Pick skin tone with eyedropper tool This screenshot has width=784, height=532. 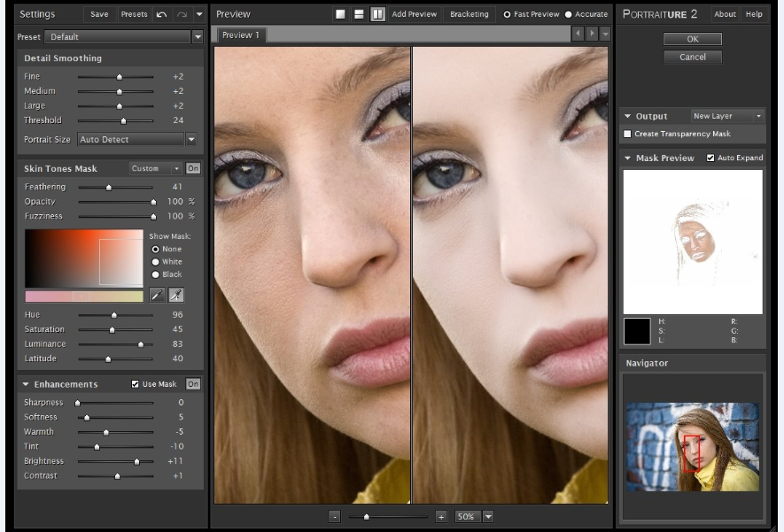157,296
